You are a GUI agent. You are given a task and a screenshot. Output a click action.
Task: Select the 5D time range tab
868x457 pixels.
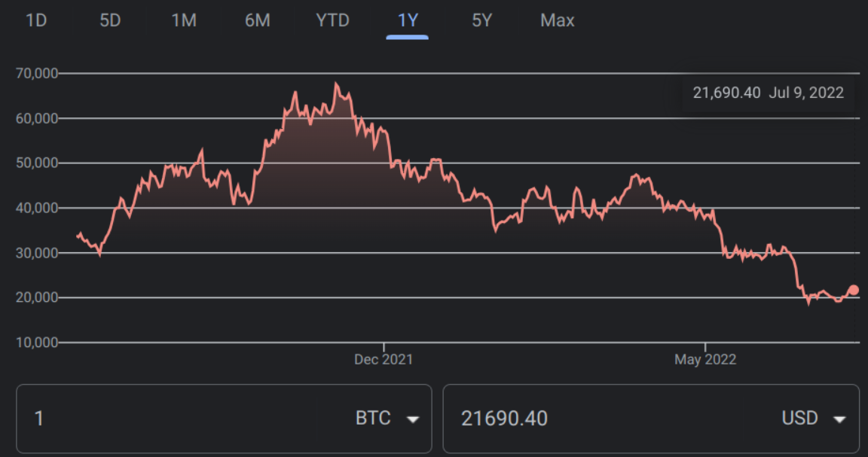109,20
